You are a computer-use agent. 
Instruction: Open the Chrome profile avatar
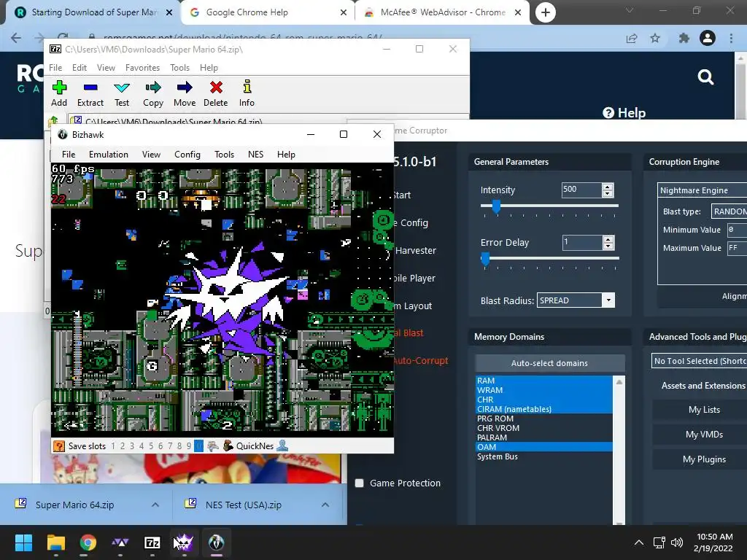pos(708,38)
